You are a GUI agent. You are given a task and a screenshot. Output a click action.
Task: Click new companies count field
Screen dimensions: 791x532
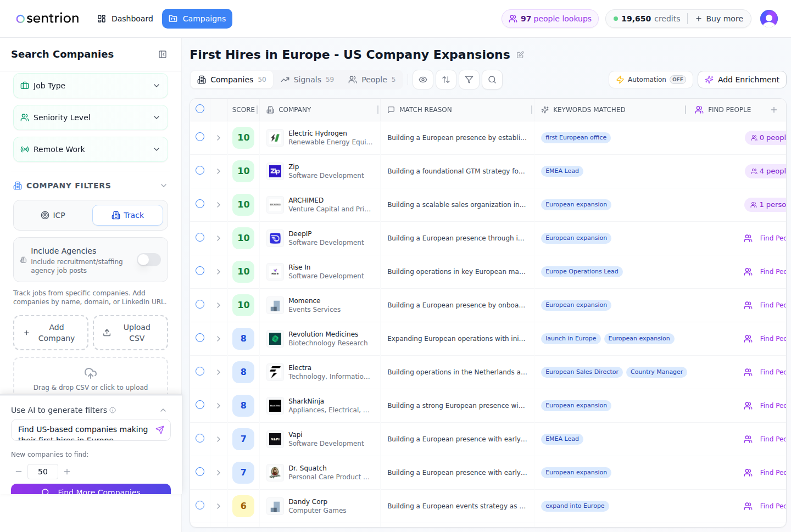point(43,472)
